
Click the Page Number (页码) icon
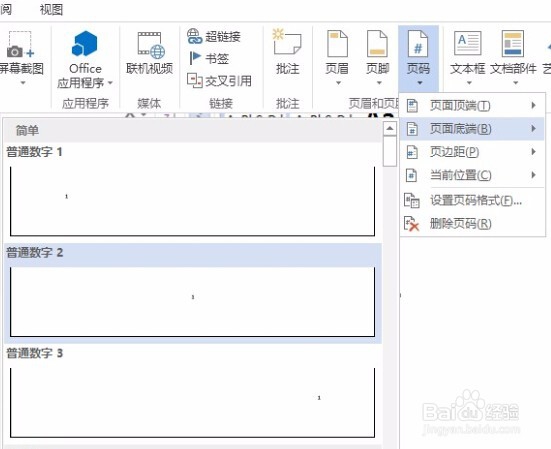418,44
